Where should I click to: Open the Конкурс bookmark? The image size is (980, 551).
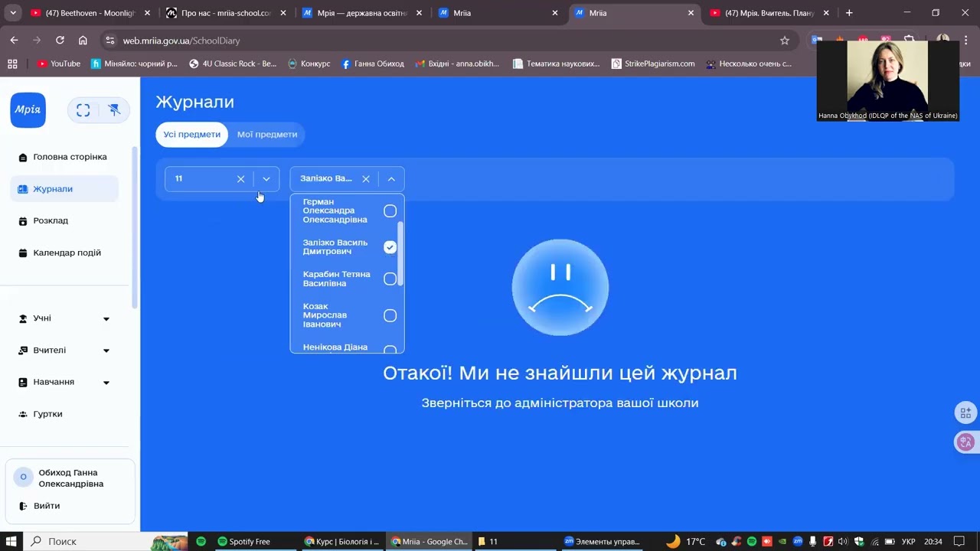click(309, 64)
